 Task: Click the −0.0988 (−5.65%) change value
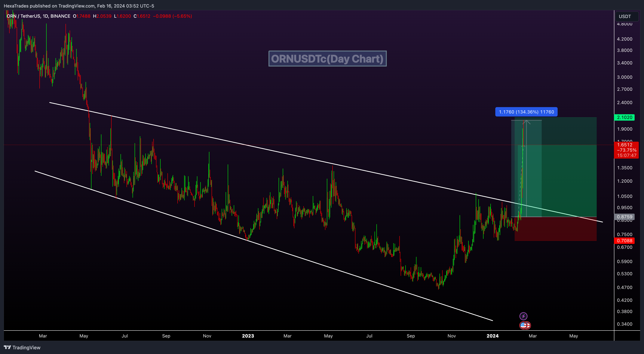click(172, 16)
